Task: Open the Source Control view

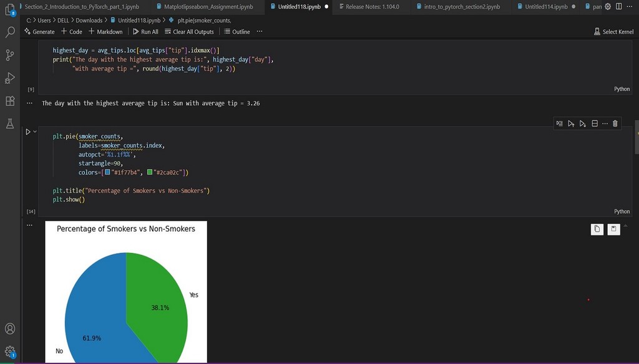Action: (x=10, y=55)
